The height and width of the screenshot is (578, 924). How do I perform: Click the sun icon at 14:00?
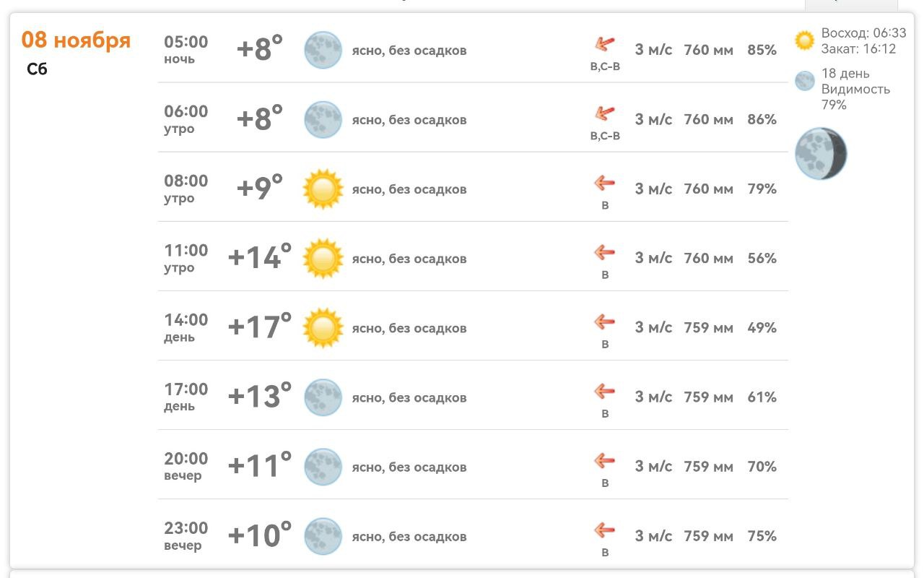(x=323, y=328)
